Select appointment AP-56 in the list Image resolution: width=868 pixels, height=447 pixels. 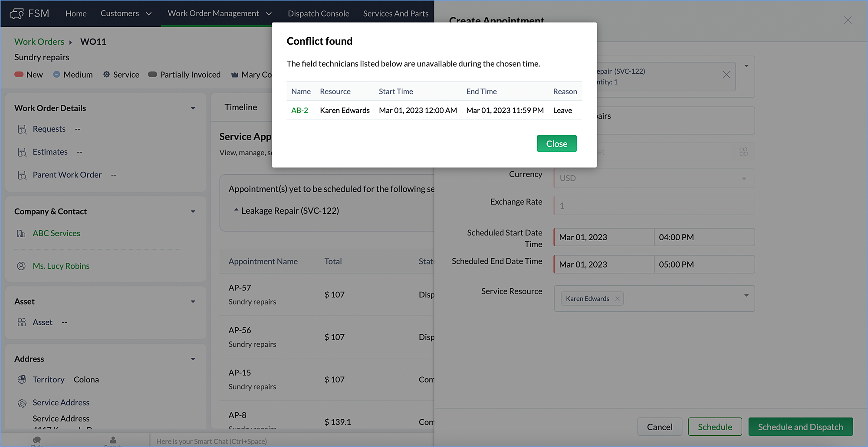pos(240,330)
